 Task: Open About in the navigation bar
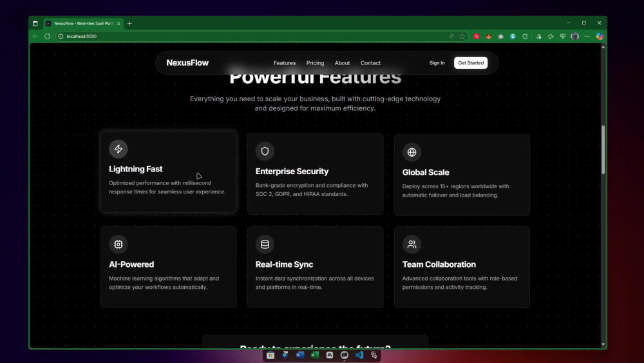pos(342,63)
